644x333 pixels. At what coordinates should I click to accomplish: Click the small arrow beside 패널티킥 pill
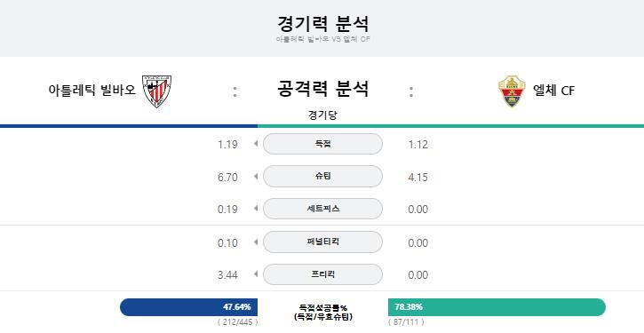point(256,242)
